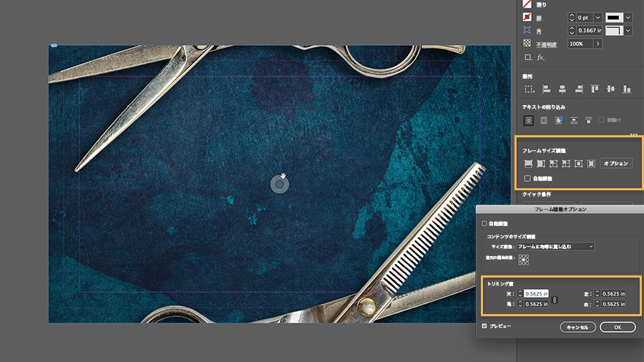This screenshot has height=362, width=644.
Task: Center content in frame icon
Action: 578,163
